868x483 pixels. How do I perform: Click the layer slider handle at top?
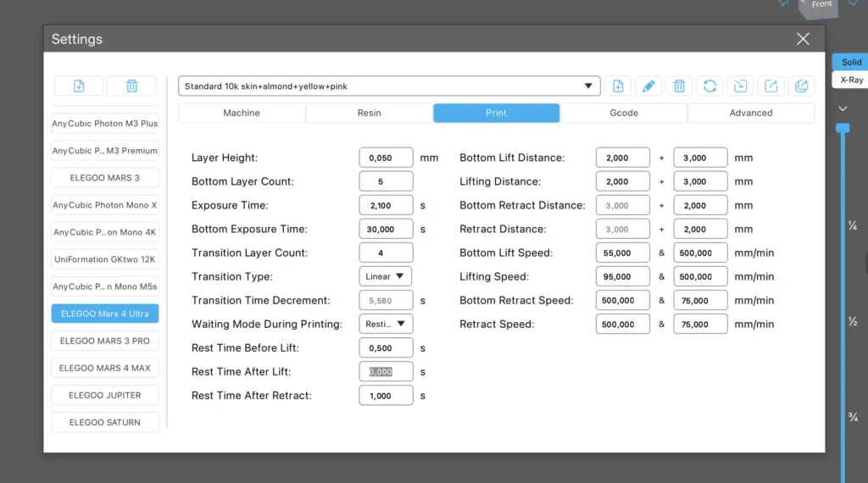[842, 128]
